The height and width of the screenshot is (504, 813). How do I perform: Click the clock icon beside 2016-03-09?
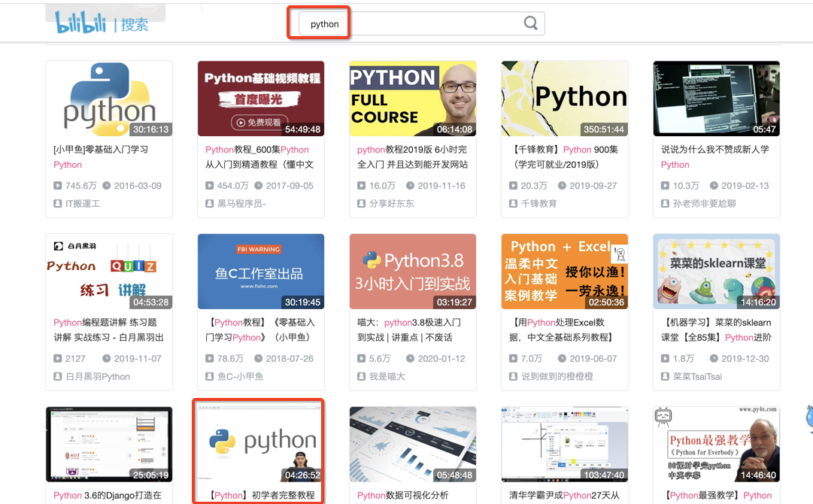coord(106,186)
